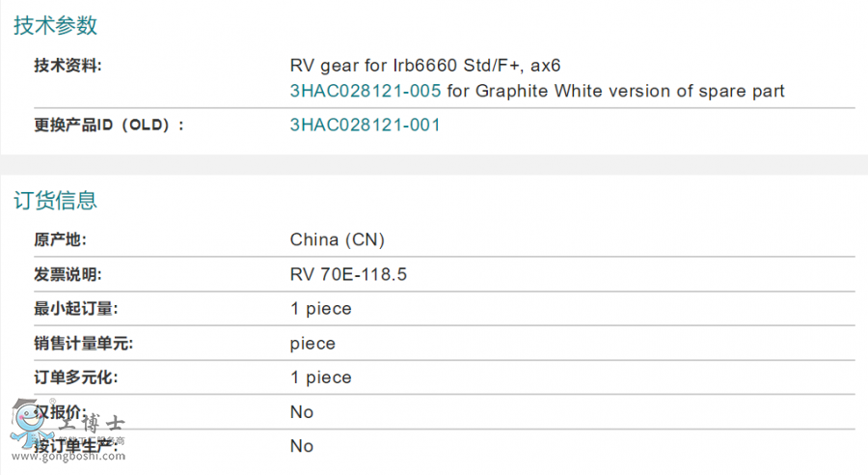
Task: Click the Graphite White version note text
Action: tap(616, 92)
